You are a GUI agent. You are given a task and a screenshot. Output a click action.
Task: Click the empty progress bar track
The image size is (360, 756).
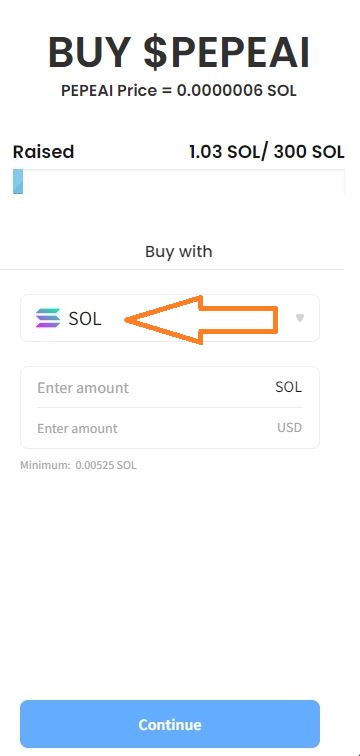tap(184, 182)
